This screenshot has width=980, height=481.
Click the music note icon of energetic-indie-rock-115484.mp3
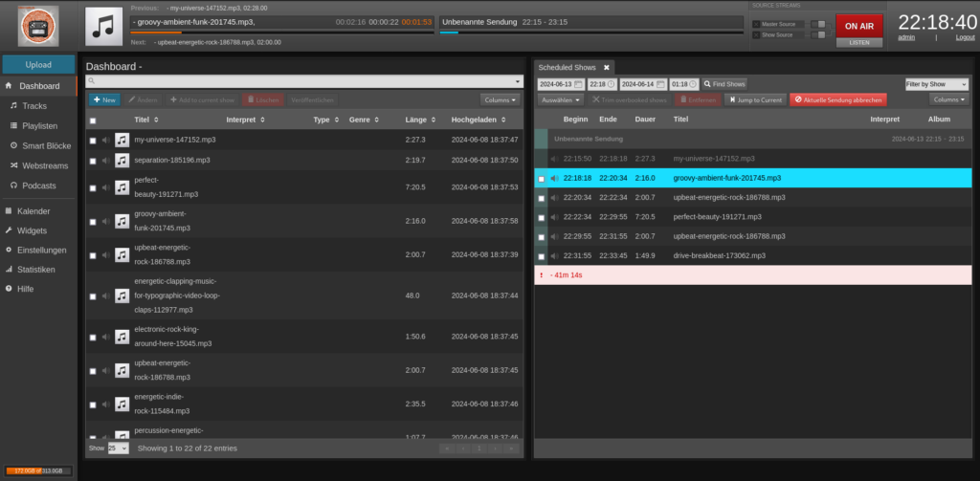122,404
